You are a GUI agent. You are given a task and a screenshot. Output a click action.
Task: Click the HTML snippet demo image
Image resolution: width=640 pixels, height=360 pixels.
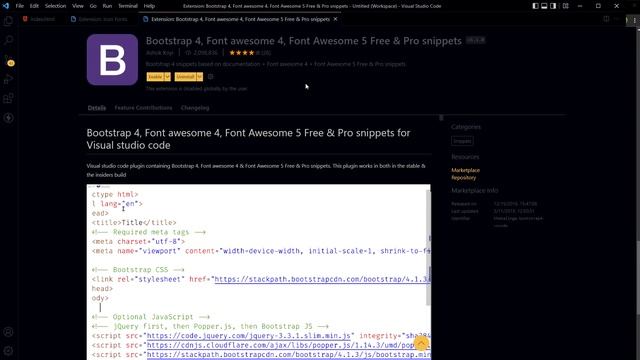tap(258, 272)
